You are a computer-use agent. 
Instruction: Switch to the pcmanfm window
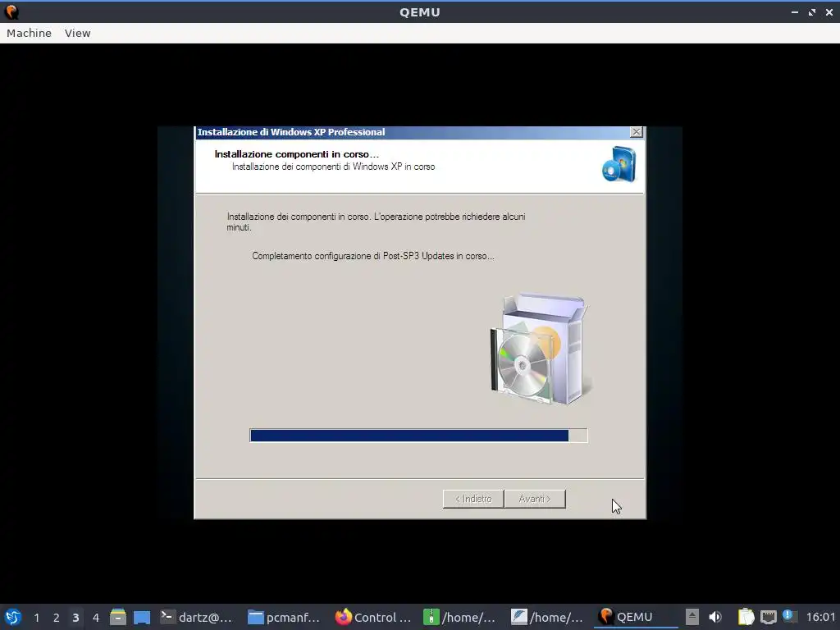(284, 617)
